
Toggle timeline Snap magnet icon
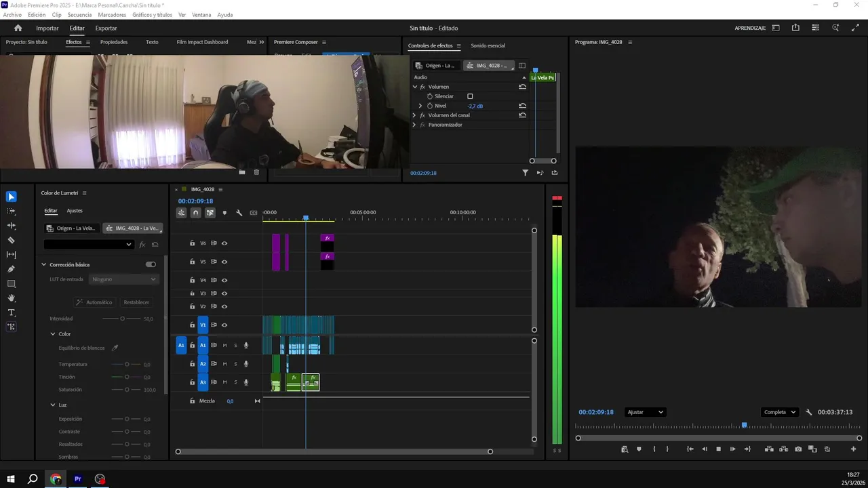[x=195, y=213]
